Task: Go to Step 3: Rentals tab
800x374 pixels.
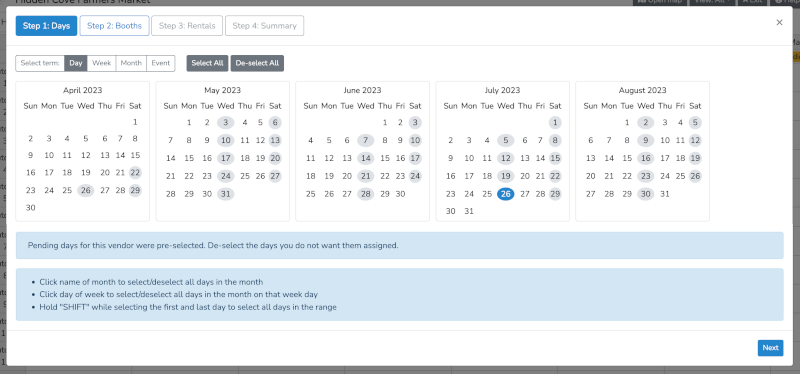Action: pos(187,26)
